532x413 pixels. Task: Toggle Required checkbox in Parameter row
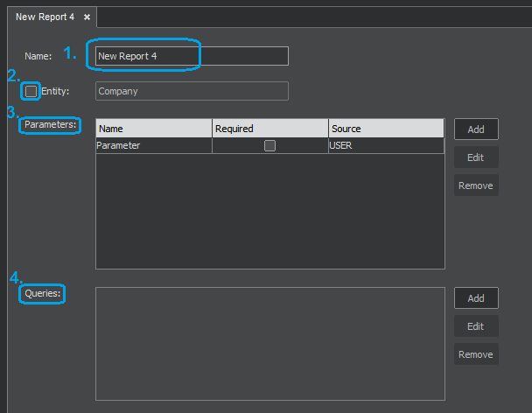(269, 145)
